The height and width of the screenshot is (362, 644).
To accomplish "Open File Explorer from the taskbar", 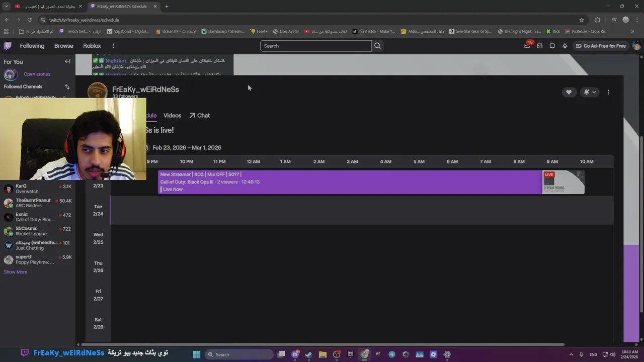I will [323, 354].
